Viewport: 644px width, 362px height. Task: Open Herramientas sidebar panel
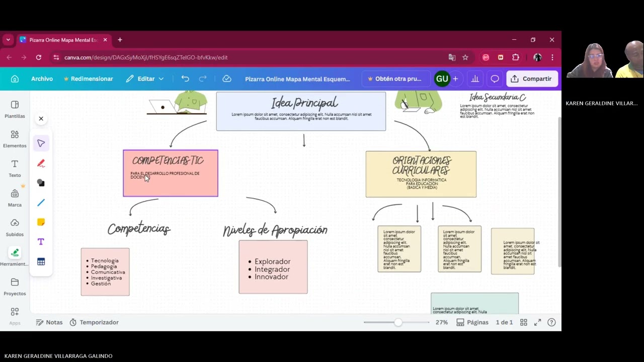[15, 257]
